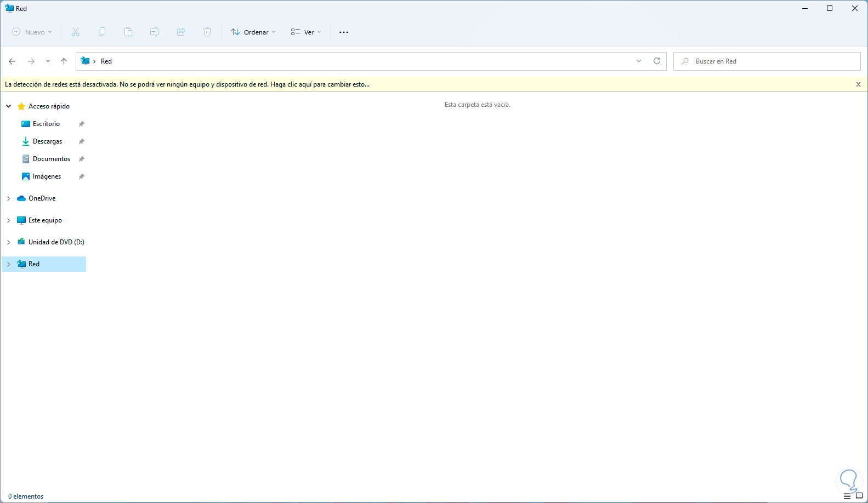868x503 pixels.
Task: Collapse the Acceso rápido tree node
Action: (x=9, y=106)
